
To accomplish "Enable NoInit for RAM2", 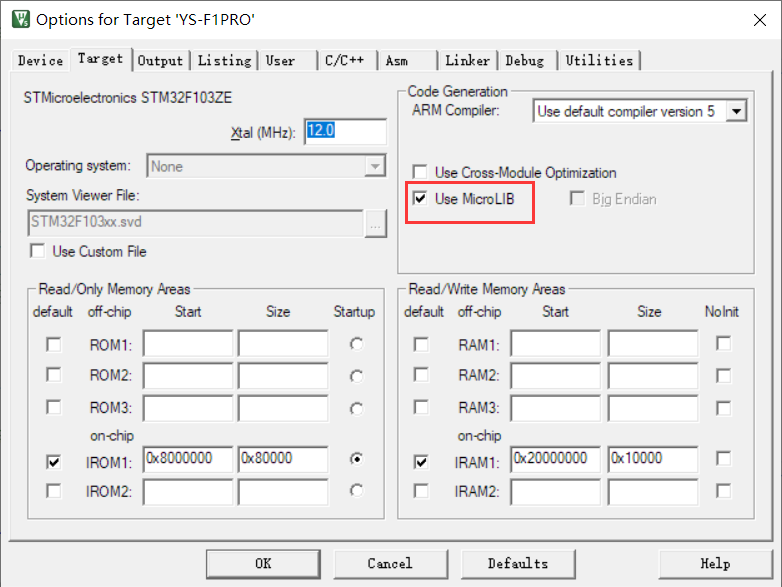I will (723, 376).
